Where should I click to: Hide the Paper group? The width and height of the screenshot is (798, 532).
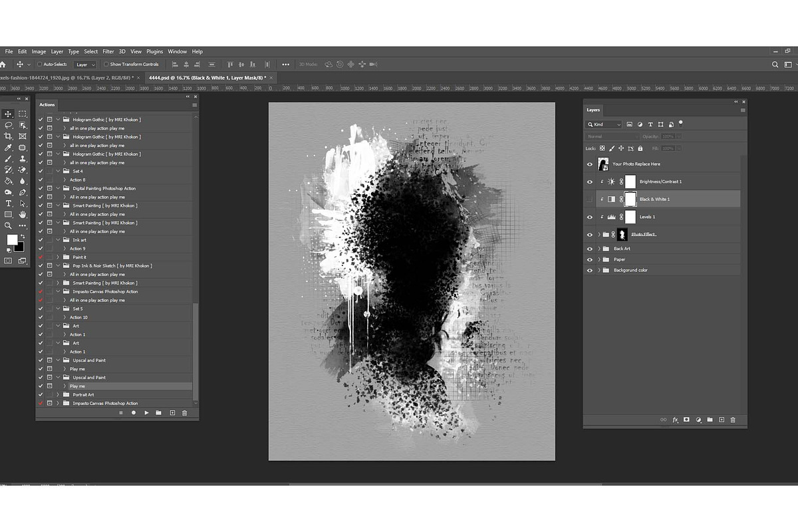[590, 259]
